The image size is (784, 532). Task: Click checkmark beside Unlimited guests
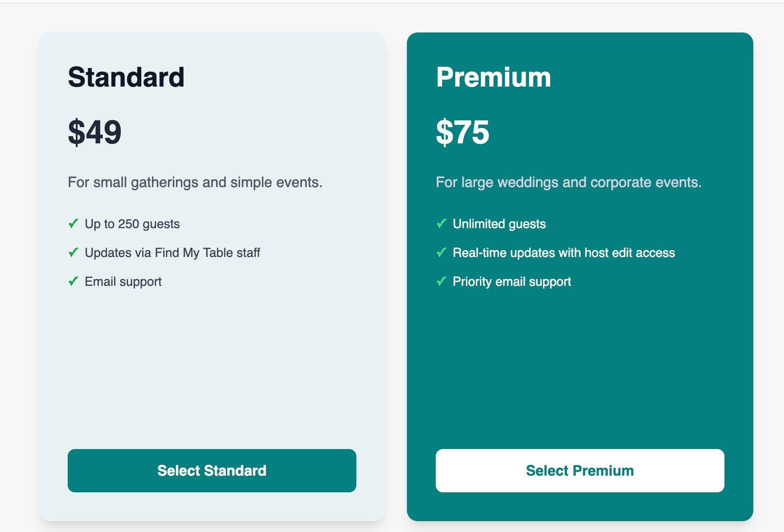tap(442, 224)
